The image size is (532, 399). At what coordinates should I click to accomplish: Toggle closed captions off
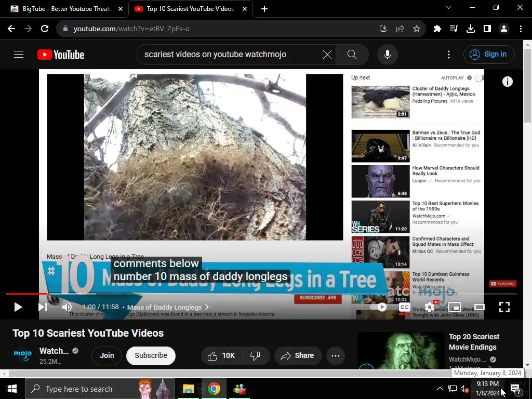[404, 307]
